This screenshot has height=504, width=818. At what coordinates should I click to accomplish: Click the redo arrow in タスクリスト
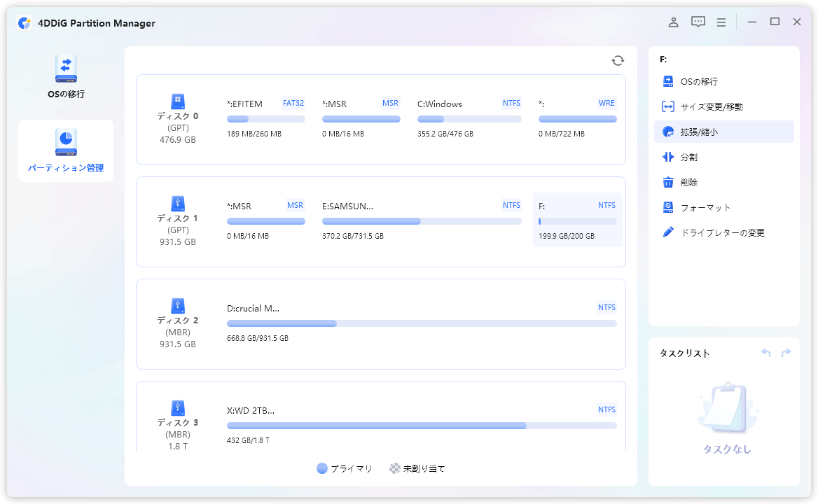pyautogui.click(x=786, y=353)
